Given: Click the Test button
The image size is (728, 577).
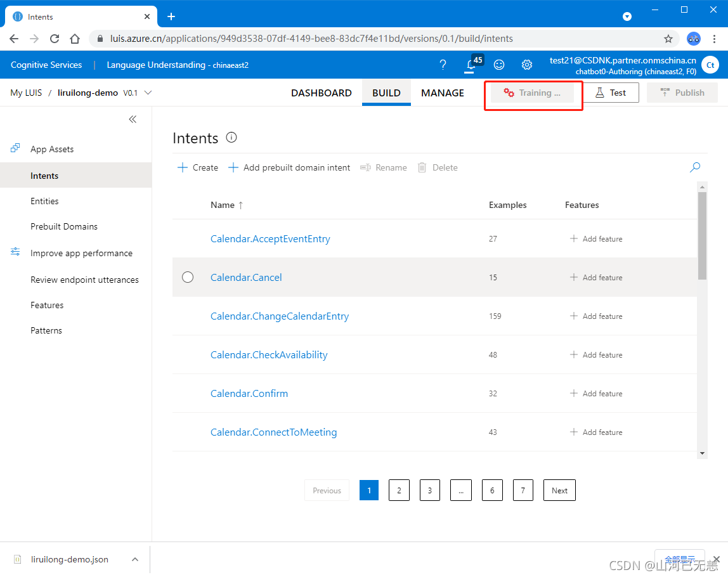Looking at the screenshot, I should tap(611, 93).
